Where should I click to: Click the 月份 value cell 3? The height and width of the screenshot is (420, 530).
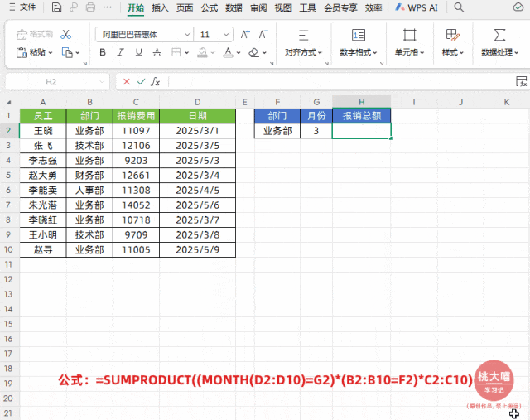[x=316, y=131]
